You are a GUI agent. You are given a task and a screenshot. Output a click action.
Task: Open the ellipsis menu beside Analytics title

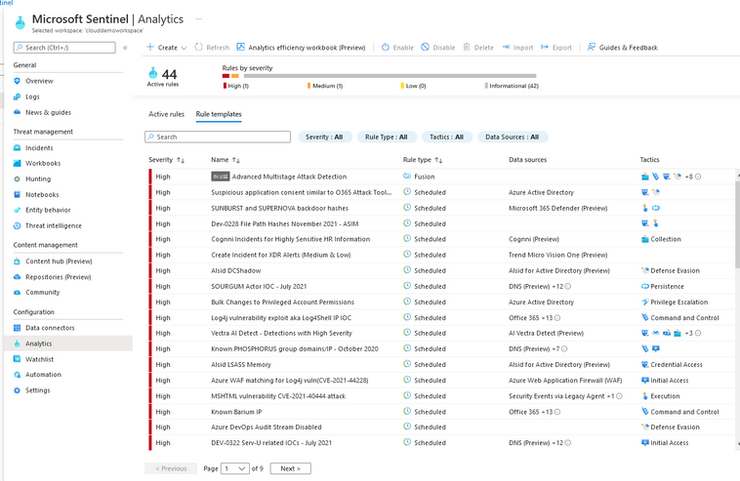point(199,19)
